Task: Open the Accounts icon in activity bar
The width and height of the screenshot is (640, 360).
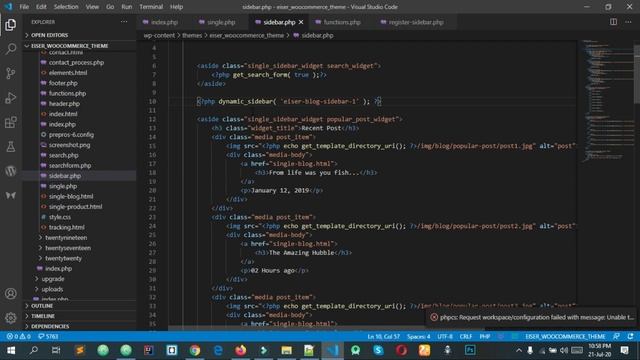Action: tap(11, 293)
